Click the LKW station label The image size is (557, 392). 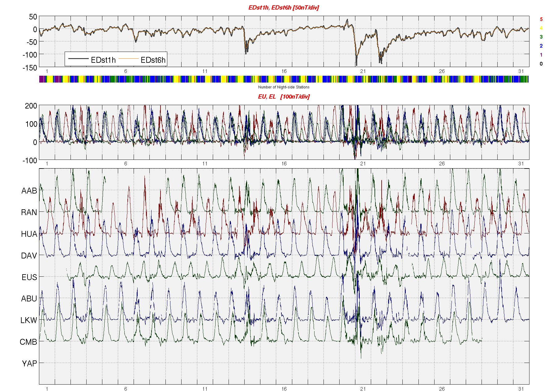(29, 320)
